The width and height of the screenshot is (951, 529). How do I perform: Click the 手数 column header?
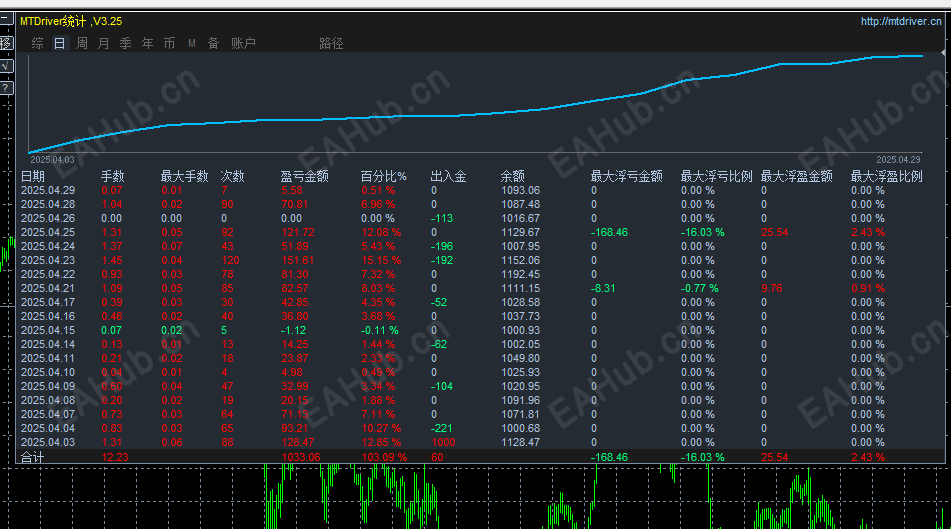click(x=112, y=177)
